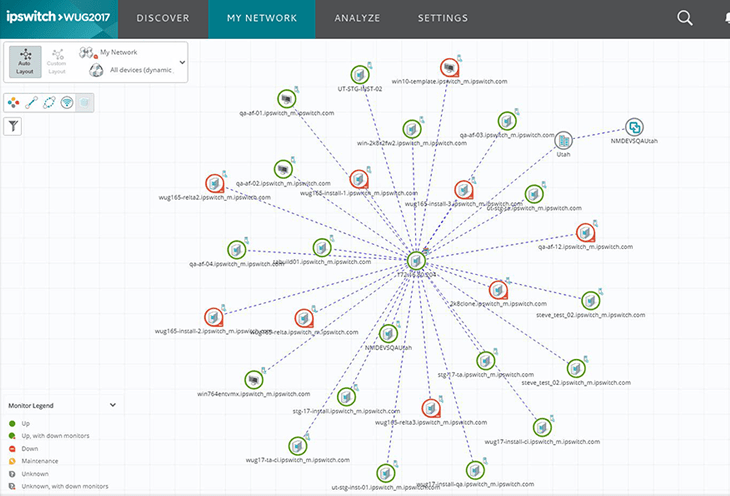The height and width of the screenshot is (496, 730).
Task: Click the Monitor Legend title
Action: 31,406
